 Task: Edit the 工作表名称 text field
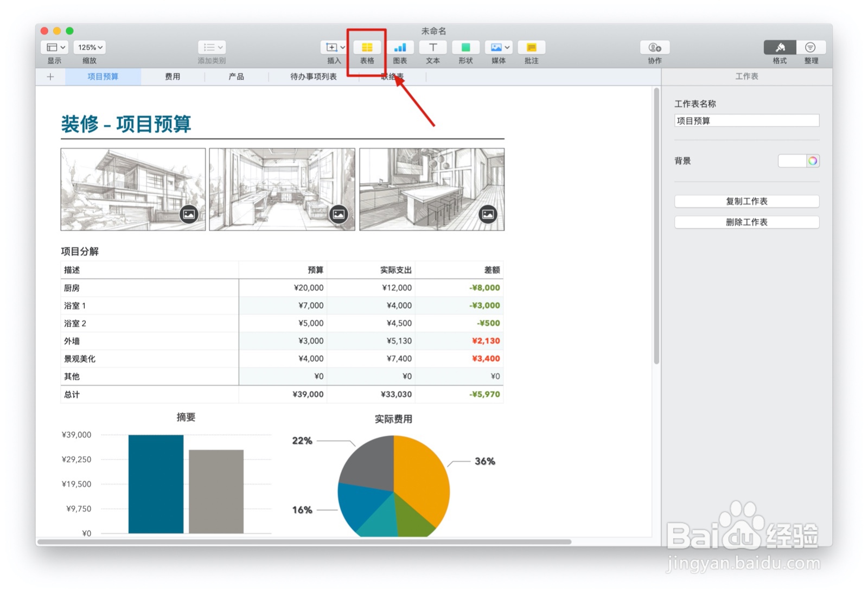[x=746, y=120]
